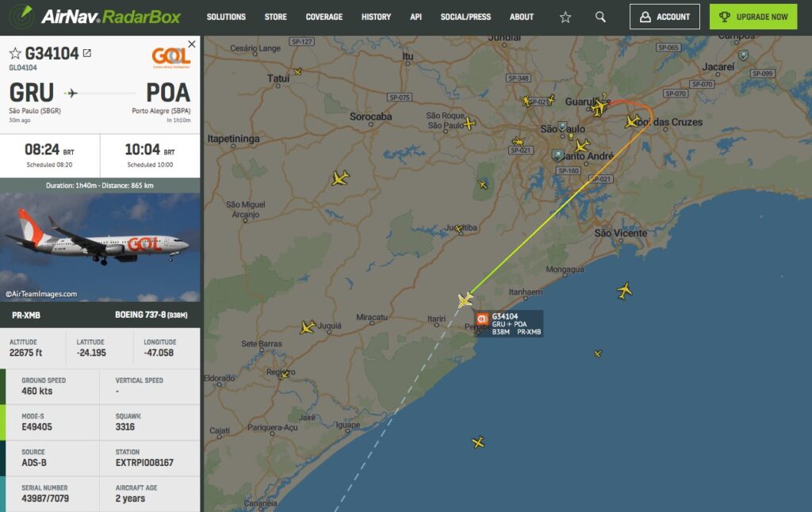812x512 pixels.
Task: Click the GOL airline logo
Action: click(171, 58)
